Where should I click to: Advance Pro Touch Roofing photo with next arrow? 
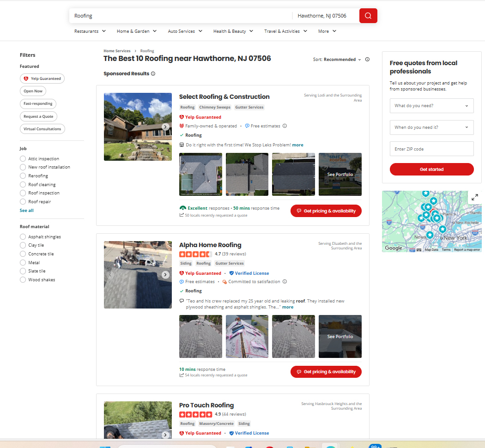[165, 435]
